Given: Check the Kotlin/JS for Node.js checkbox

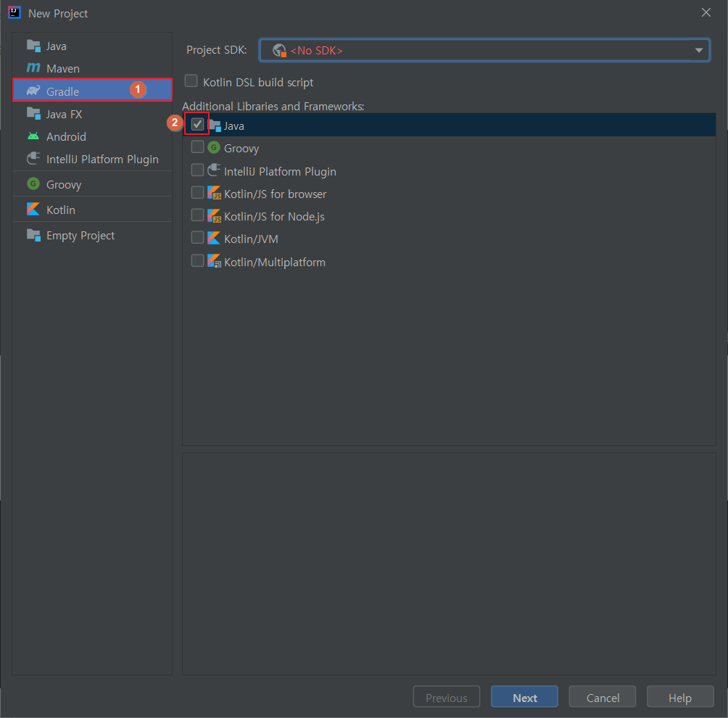Looking at the screenshot, I should pyautogui.click(x=197, y=215).
